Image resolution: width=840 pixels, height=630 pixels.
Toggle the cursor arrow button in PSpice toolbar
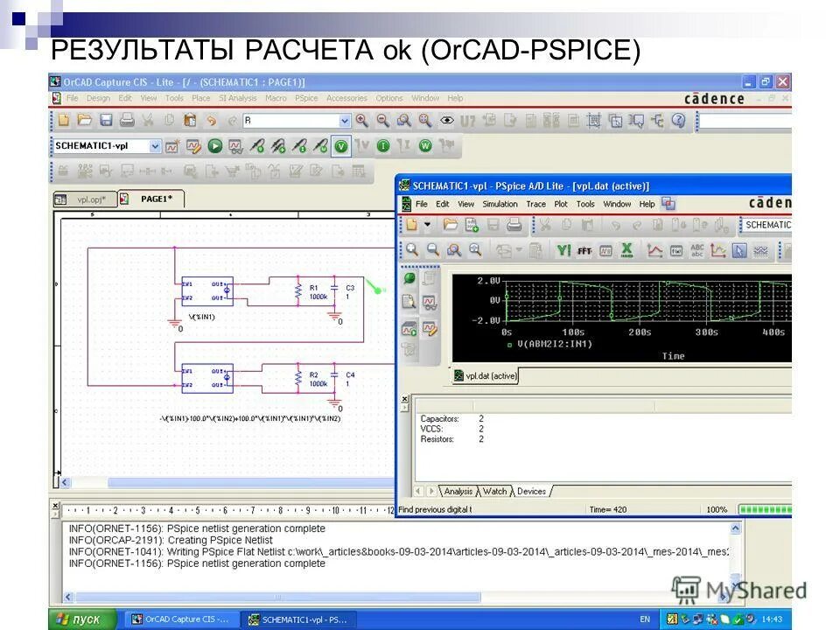tap(739, 250)
